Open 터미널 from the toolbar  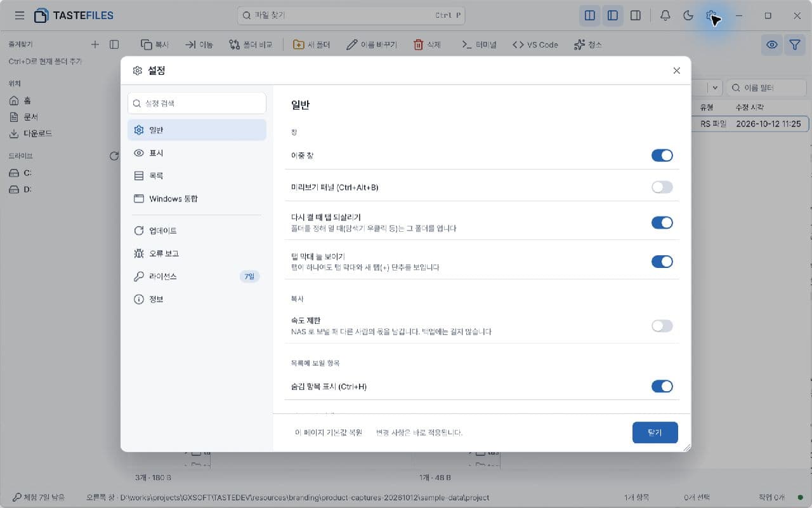click(x=479, y=44)
